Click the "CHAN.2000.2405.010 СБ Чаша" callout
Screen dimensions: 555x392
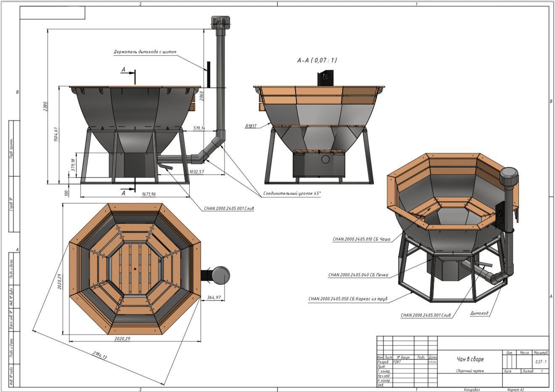[361, 239]
